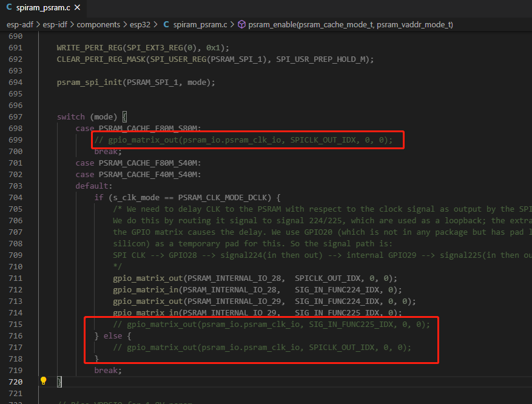Open the esp-adf breadcrumb
Screen dimensions: 532x404
pyautogui.click(x=19, y=25)
